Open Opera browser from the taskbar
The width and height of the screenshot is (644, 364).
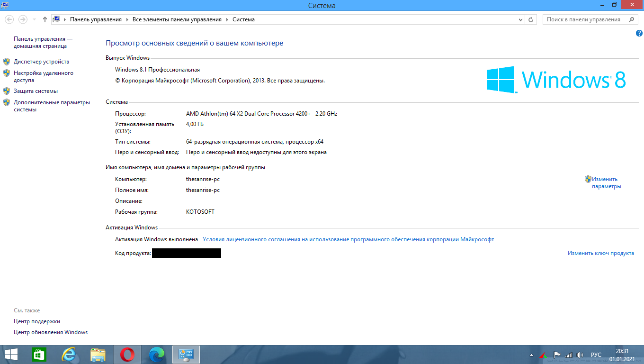(127, 355)
